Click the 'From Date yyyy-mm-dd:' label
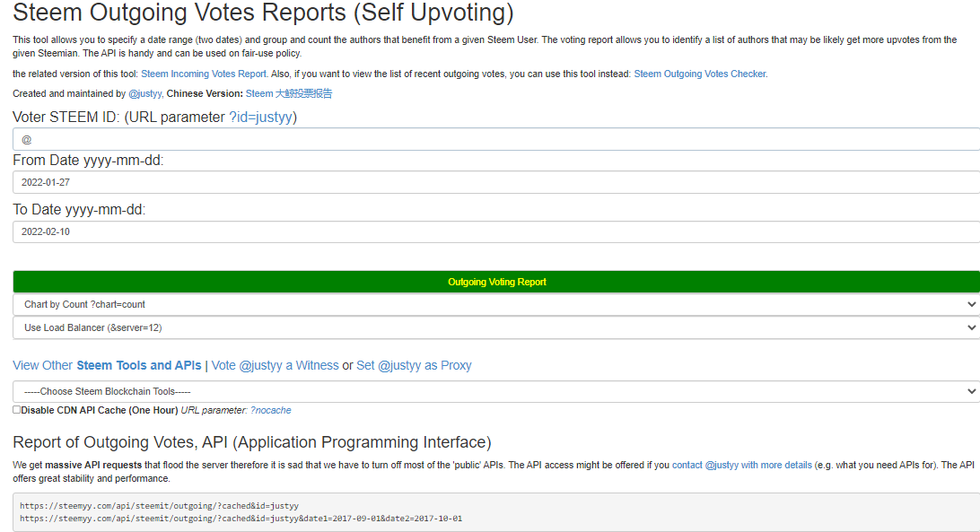Viewport: 980px width, 532px height. (x=88, y=161)
